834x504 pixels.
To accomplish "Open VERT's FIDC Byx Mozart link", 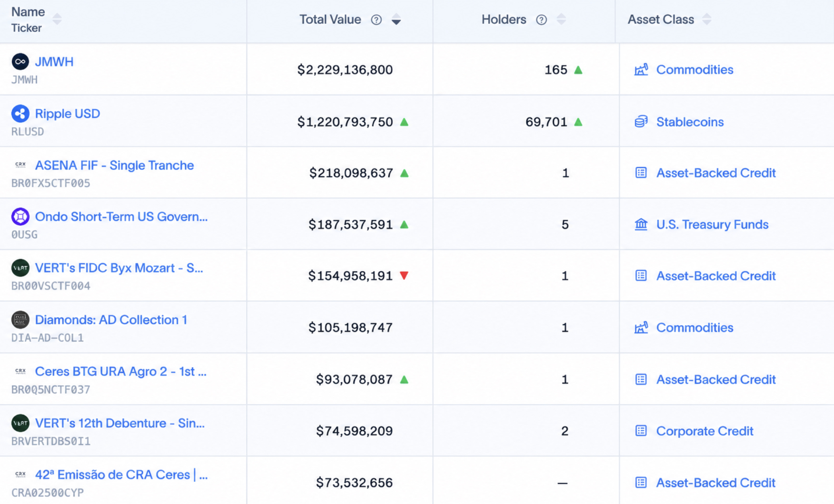I will [x=119, y=268].
